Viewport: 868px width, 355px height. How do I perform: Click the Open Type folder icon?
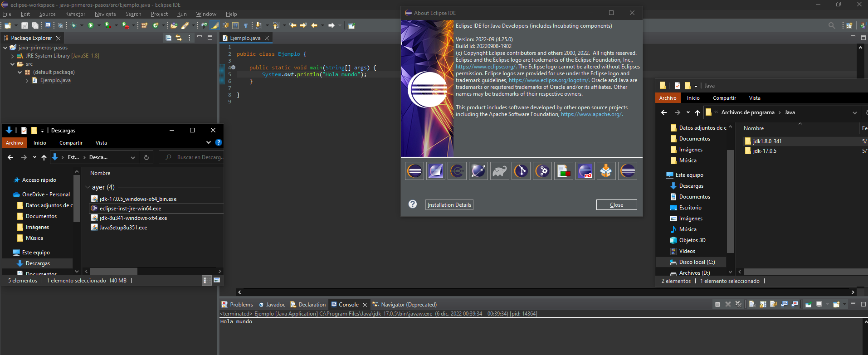173,25
